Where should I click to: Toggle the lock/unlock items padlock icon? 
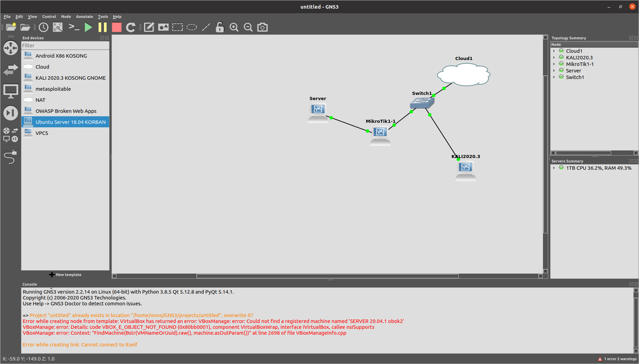coord(220,27)
